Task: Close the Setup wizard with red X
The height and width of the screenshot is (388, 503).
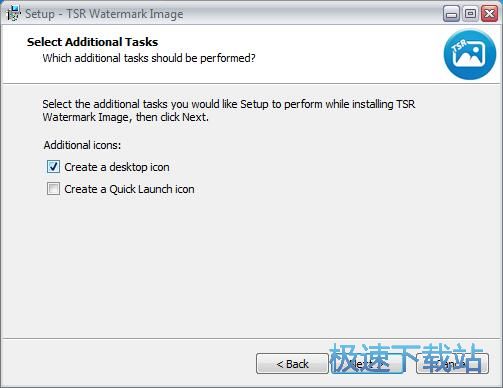Action: tap(489, 14)
